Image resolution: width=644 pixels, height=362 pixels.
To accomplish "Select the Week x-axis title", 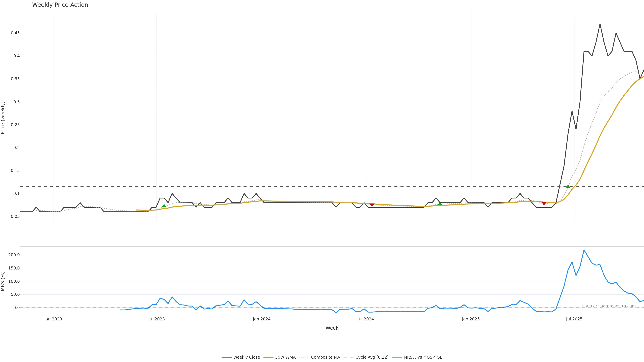I will coord(332,328).
